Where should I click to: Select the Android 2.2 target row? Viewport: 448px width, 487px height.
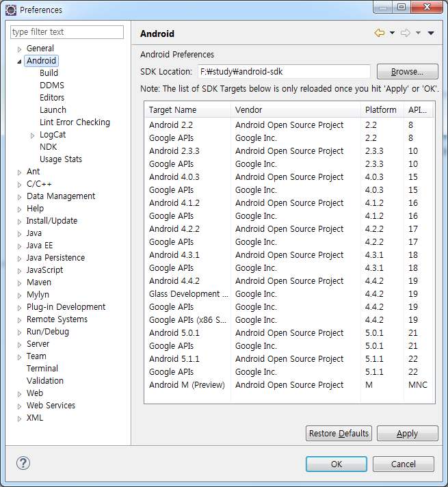pos(289,125)
